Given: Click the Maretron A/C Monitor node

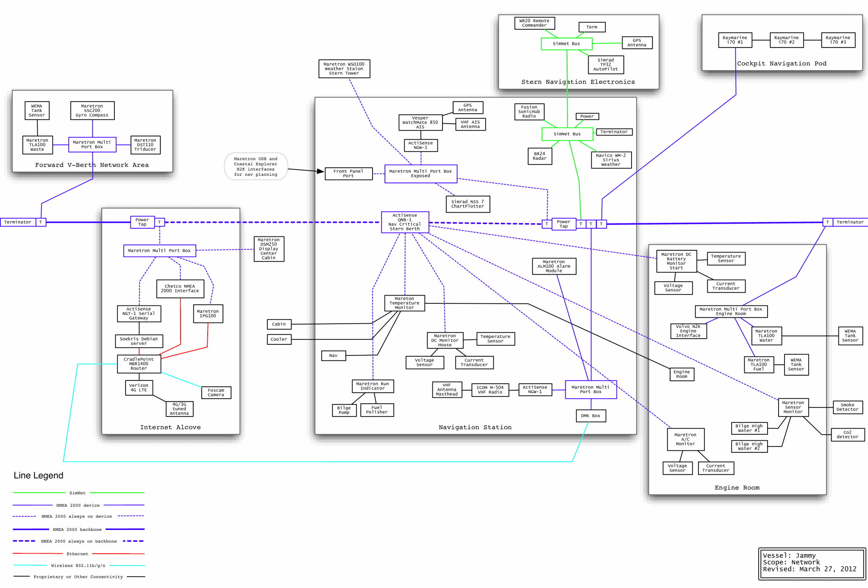Looking at the screenshot, I should (686, 439).
